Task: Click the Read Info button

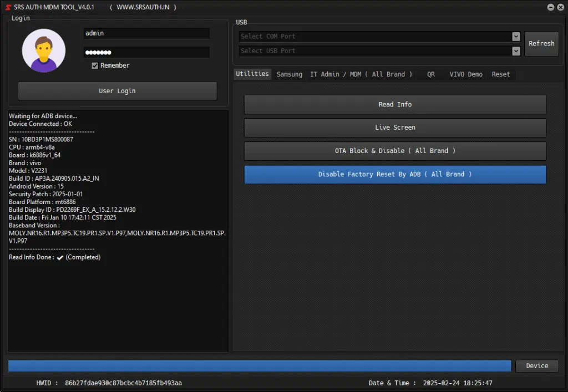Action: [395, 105]
